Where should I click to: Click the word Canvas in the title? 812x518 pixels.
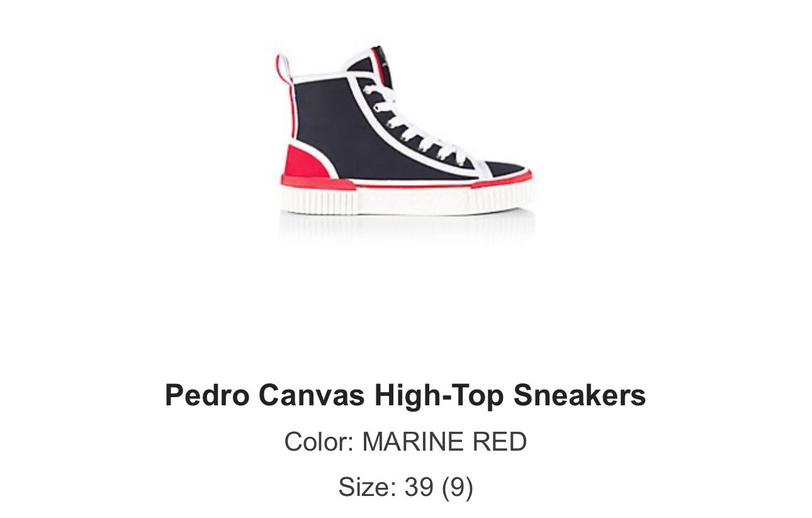coord(312,396)
